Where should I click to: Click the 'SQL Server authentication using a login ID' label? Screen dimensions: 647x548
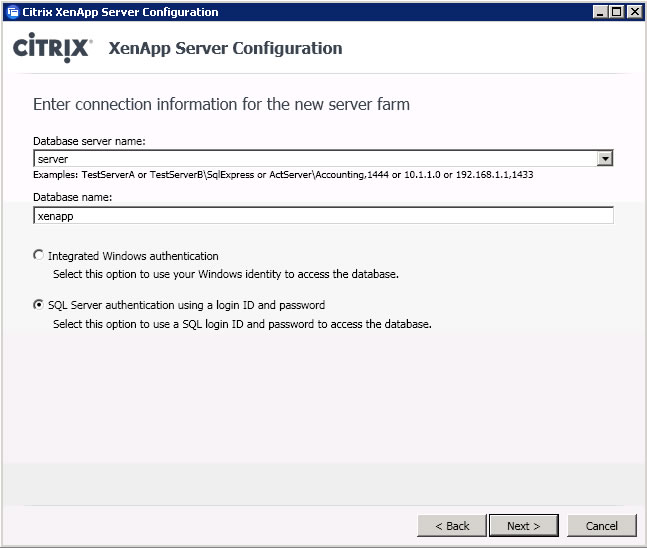click(x=187, y=305)
